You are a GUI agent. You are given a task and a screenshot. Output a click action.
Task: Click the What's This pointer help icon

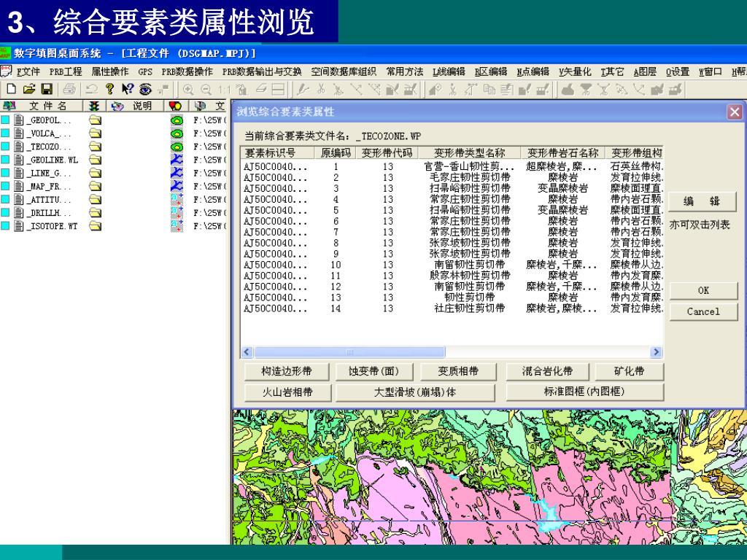point(127,89)
